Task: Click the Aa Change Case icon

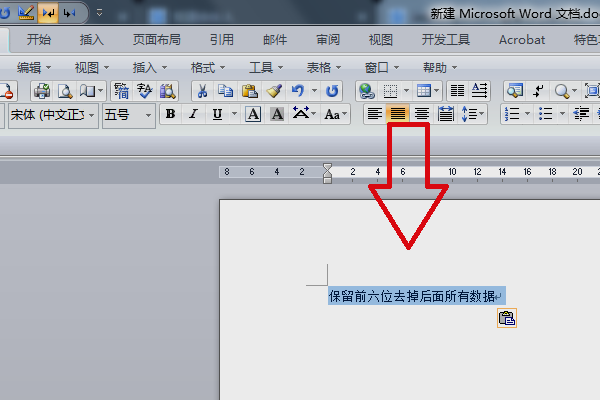Action: (332, 114)
